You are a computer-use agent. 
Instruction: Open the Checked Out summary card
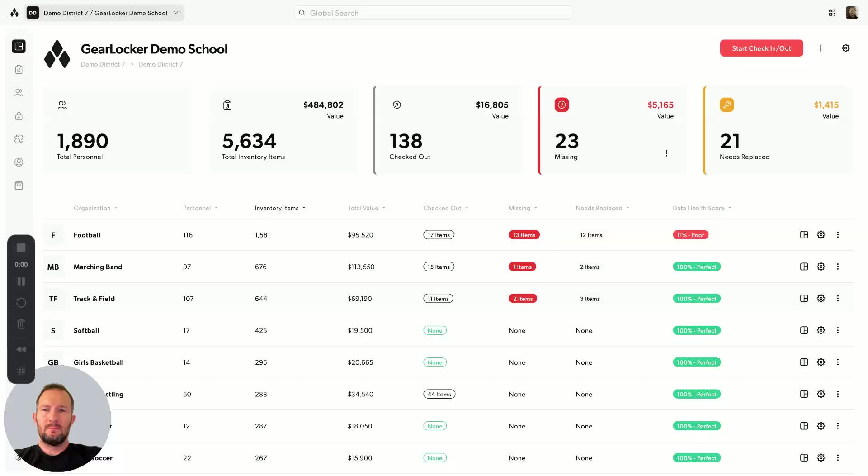(x=448, y=130)
